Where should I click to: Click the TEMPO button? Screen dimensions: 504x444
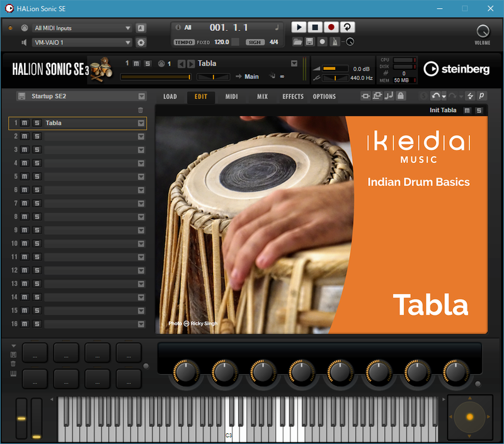click(x=184, y=42)
